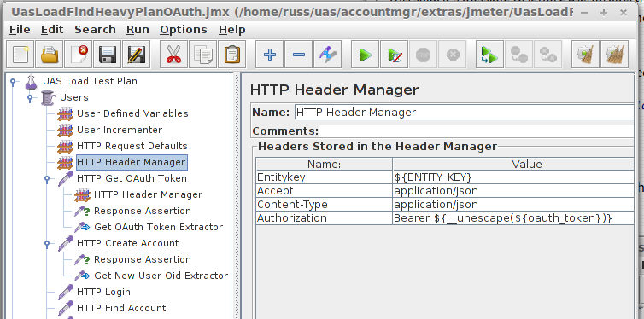The width and height of the screenshot is (644, 319).
Task: Select nested HTTP Header Manager under OAuth Token
Action: point(148,194)
